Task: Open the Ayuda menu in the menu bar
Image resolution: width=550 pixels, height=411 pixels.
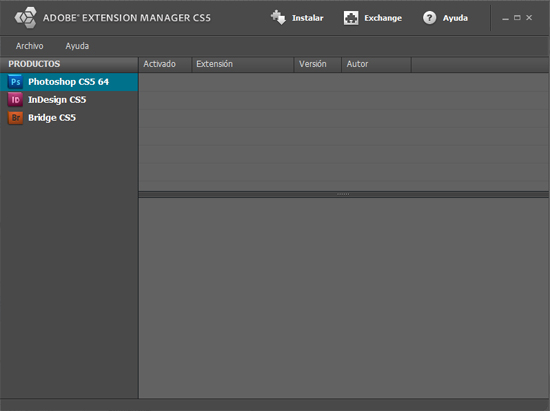Action: coord(77,46)
